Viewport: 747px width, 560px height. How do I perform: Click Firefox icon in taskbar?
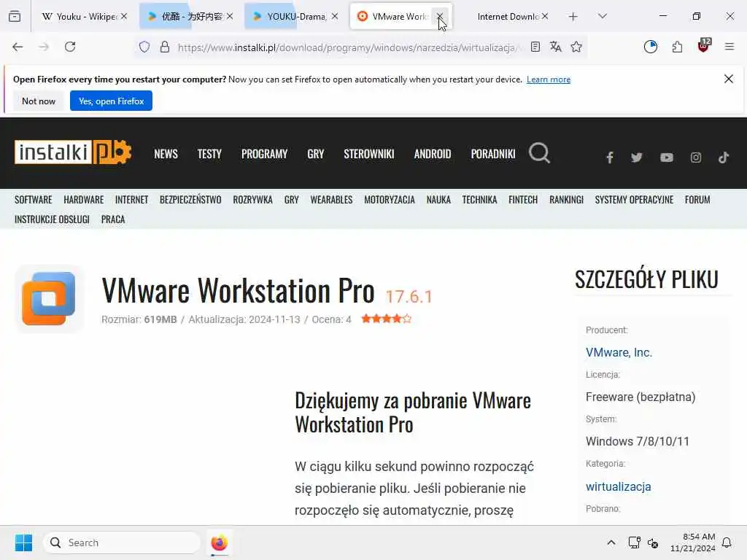(219, 542)
